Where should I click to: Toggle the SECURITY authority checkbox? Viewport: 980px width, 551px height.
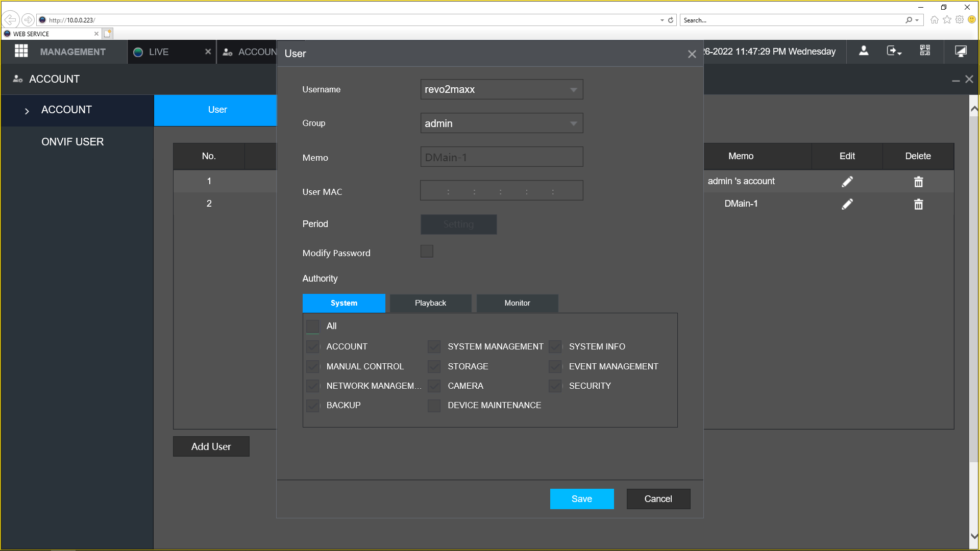click(555, 386)
